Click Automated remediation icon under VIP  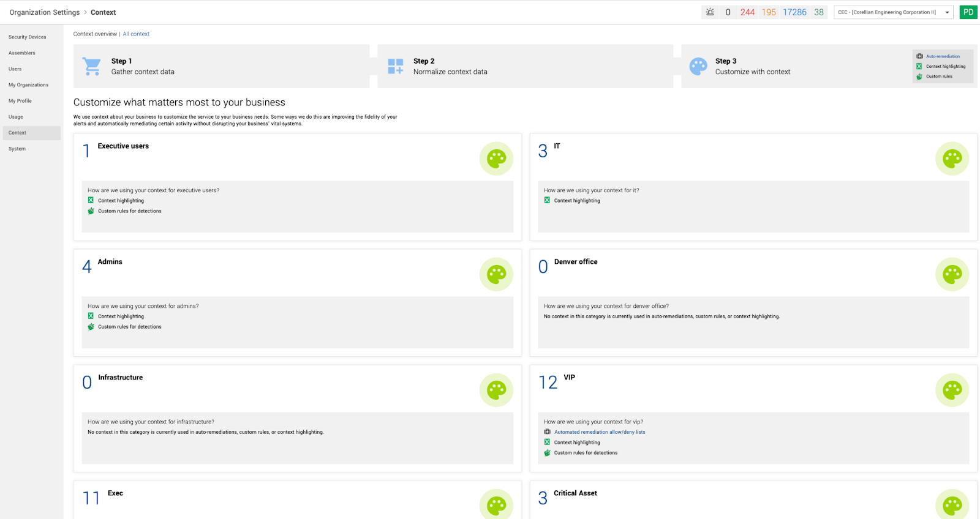pos(547,431)
